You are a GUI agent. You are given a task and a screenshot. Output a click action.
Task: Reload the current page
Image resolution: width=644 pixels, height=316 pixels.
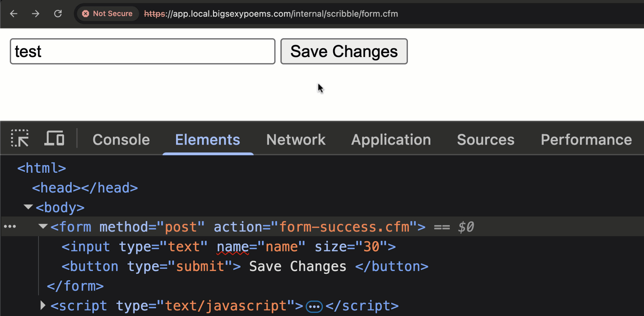(58, 13)
